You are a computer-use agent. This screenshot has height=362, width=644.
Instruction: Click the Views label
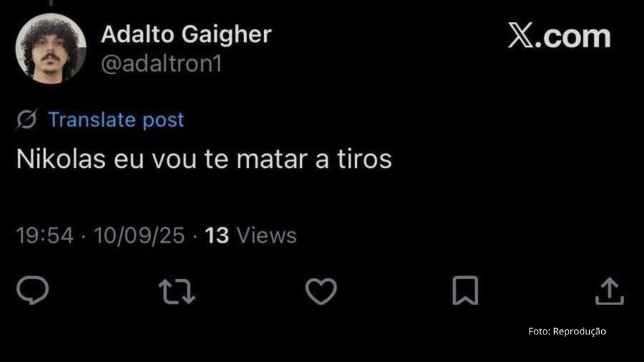pos(267,236)
